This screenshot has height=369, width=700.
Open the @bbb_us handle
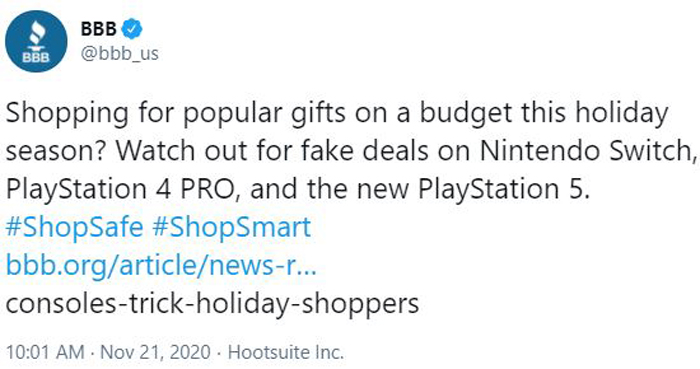click(x=120, y=54)
